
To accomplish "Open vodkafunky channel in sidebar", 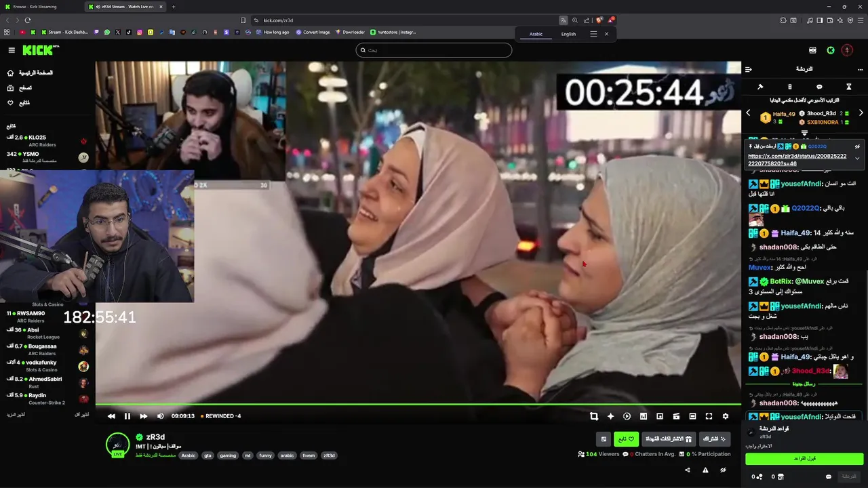I will coord(46,366).
